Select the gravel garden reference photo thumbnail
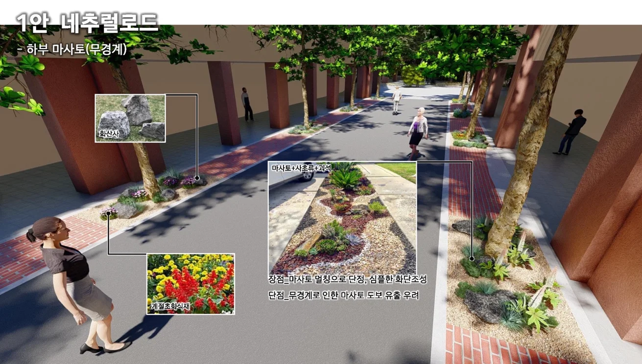Viewport: 642px width, 364px height. coord(342,218)
